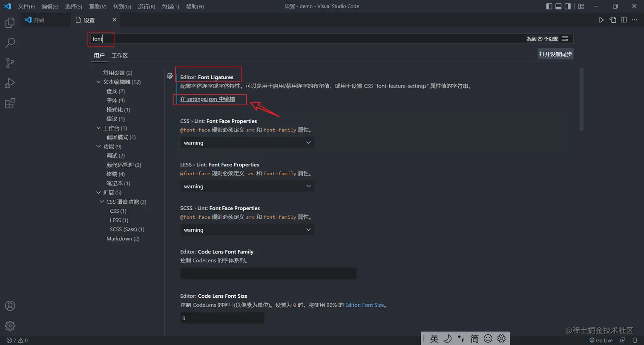Open the Explorer view in activity bar

click(10, 23)
